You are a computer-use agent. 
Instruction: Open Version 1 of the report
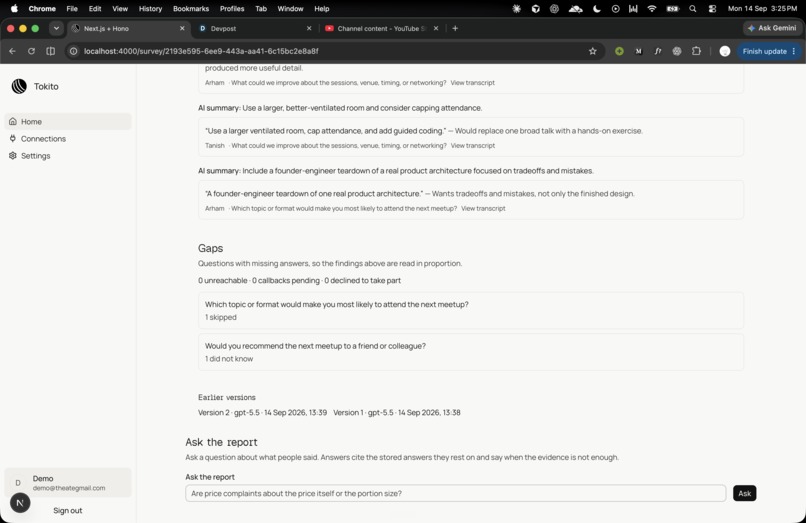click(x=397, y=412)
